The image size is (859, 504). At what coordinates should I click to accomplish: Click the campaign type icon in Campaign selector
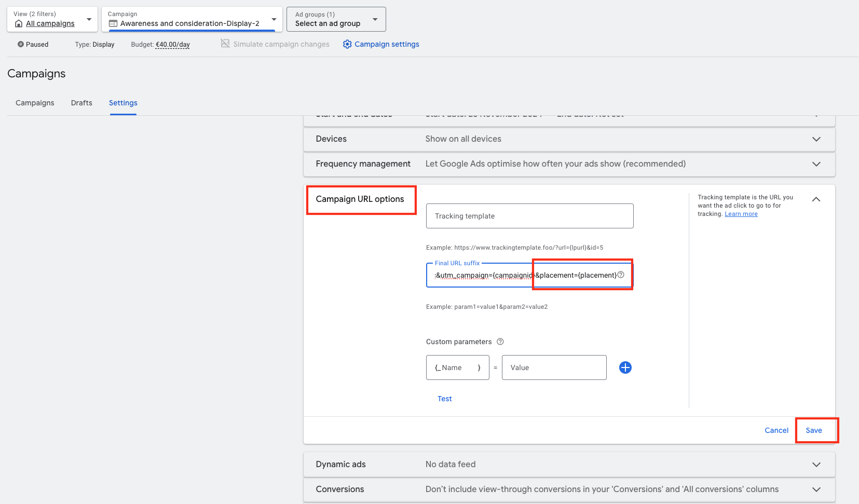[113, 24]
